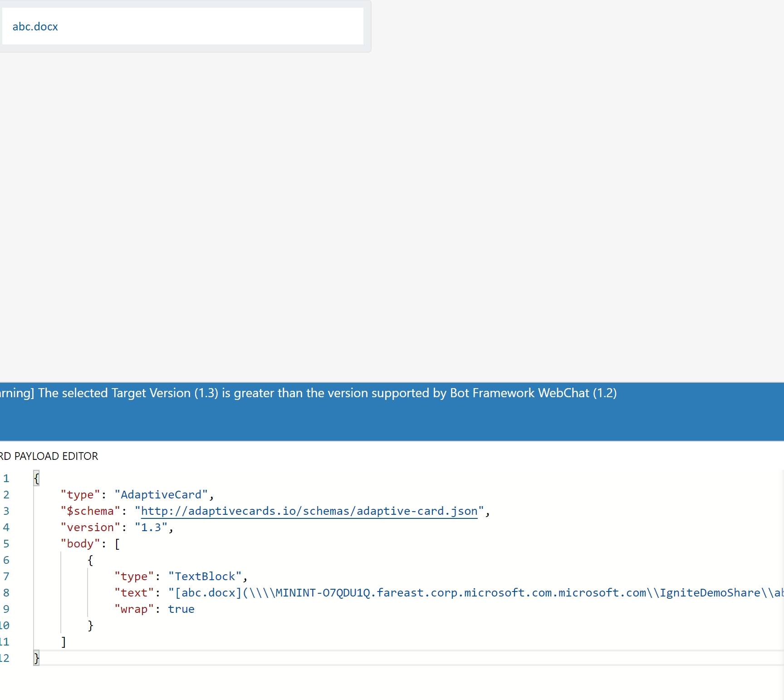
Task: Click the closing brace on line 12
Action: [x=36, y=658]
